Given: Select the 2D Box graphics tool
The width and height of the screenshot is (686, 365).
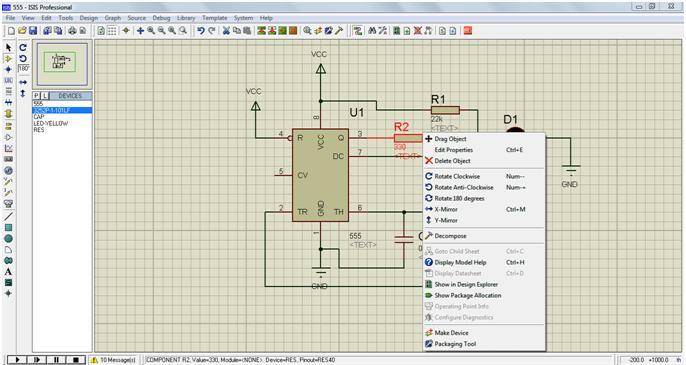Looking at the screenshot, I should [8, 228].
